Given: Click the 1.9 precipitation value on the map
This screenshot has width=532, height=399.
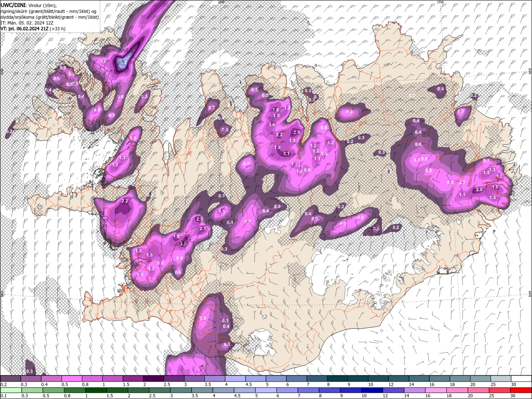Looking at the screenshot, I should [495, 187].
